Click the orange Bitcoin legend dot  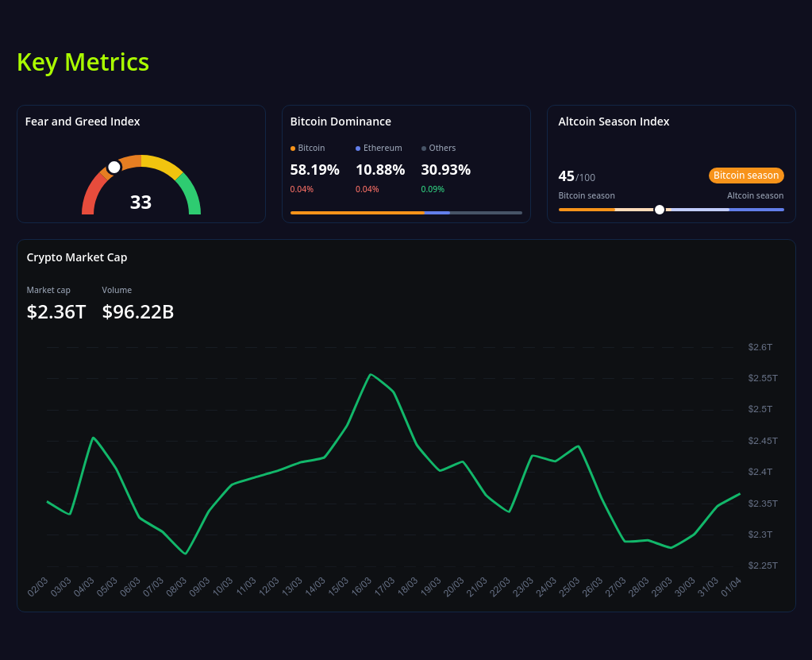point(292,148)
